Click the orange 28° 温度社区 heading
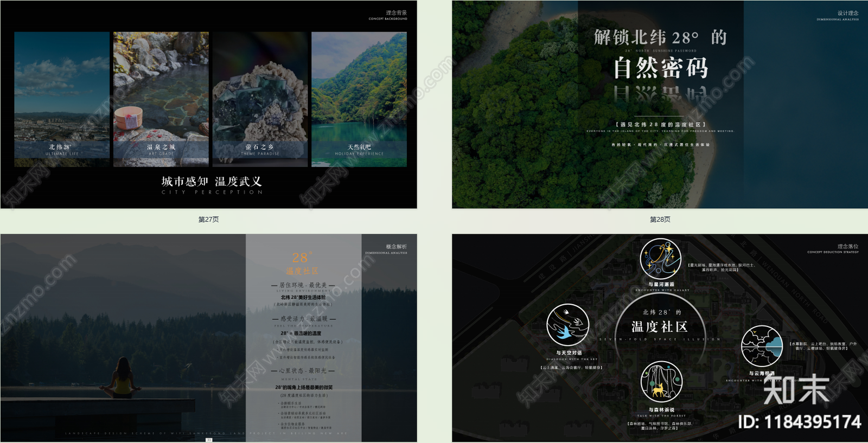Viewport: 868px width, 443px height. pyautogui.click(x=302, y=264)
